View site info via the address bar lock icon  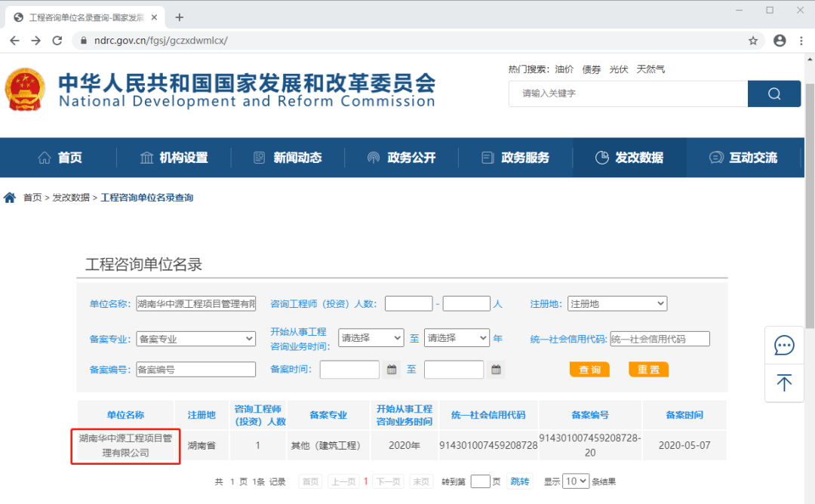pyautogui.click(x=83, y=41)
